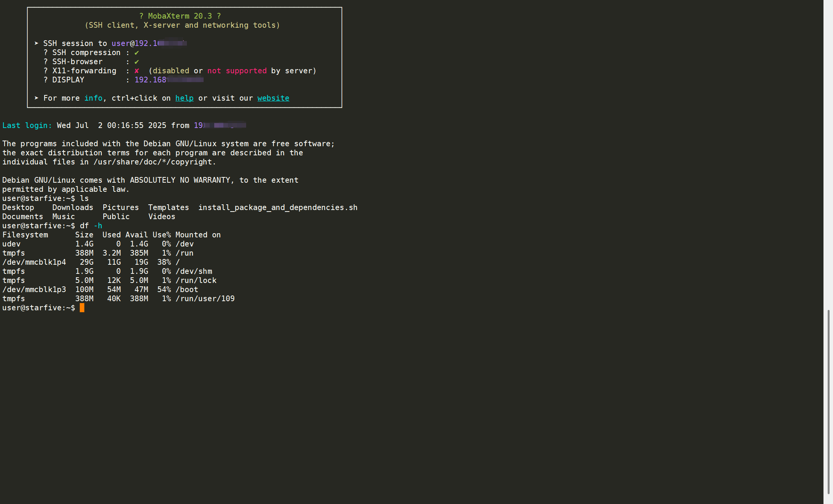Screen dimensions: 833x504
Task: Open the website link in banner
Action: [273, 98]
